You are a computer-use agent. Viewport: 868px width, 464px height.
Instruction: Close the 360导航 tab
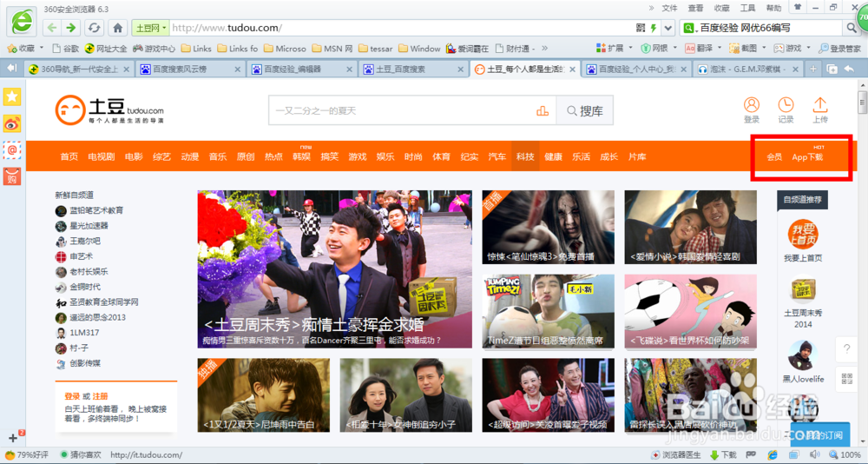point(126,70)
